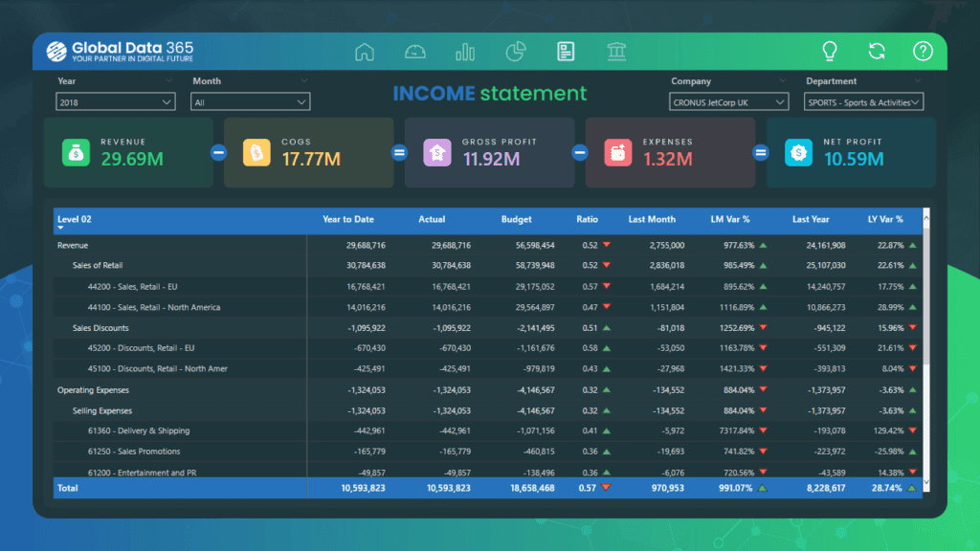The height and width of the screenshot is (551, 980).
Task: Open the pie chart report icon
Action: coord(516,52)
